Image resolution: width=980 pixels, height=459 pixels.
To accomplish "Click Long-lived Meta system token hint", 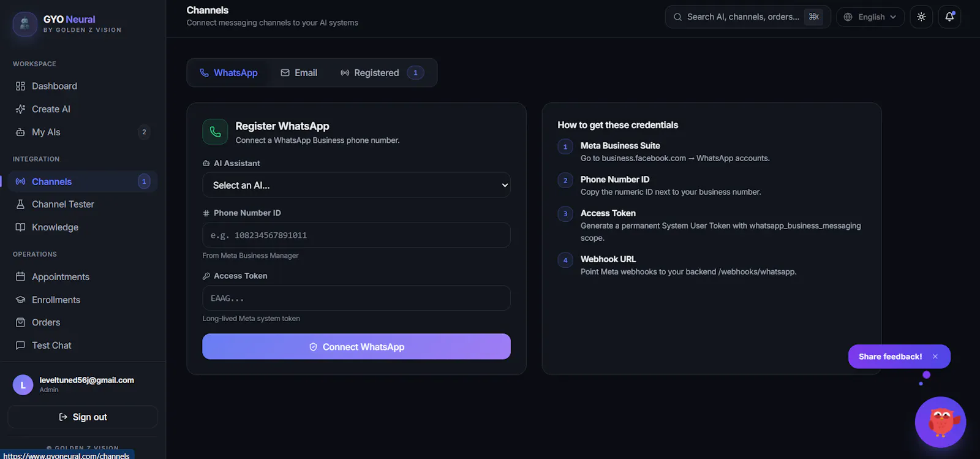I will pyautogui.click(x=251, y=319).
